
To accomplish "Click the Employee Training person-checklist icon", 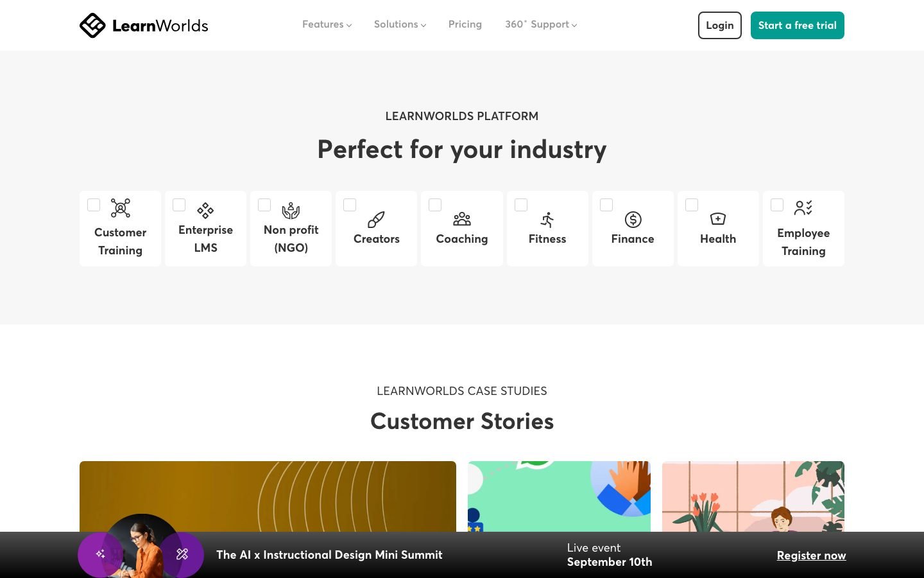I will click(803, 208).
